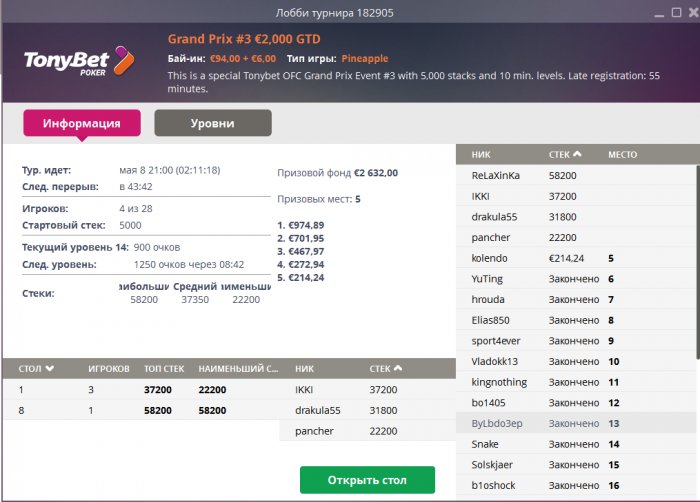Click the Открыть стол button
Screen dimensions: 700x502
point(367,480)
